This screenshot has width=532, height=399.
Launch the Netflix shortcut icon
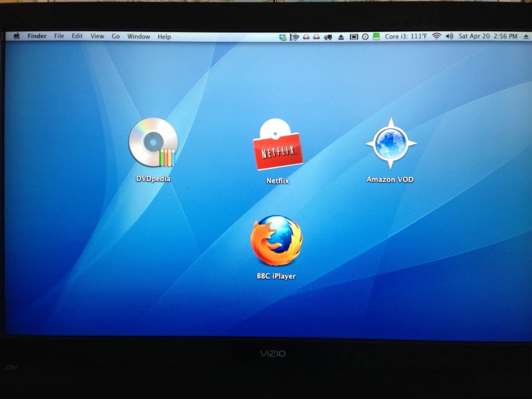278,144
